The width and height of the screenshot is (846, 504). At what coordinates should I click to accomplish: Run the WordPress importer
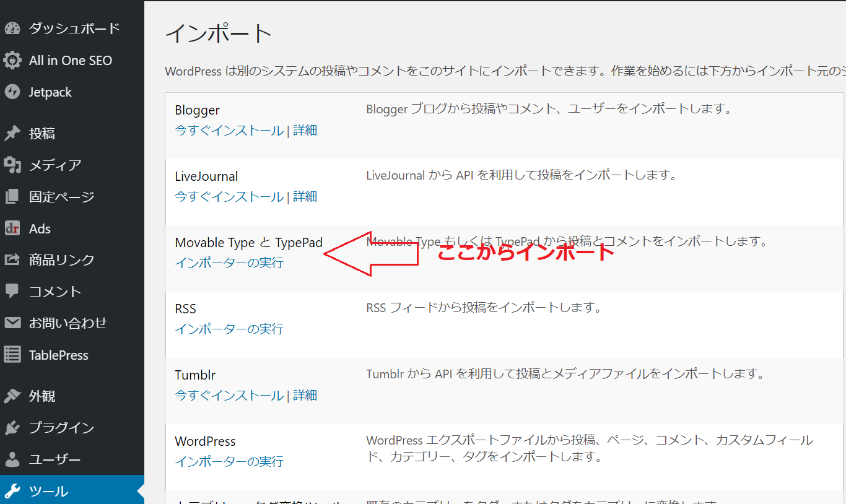[229, 462]
